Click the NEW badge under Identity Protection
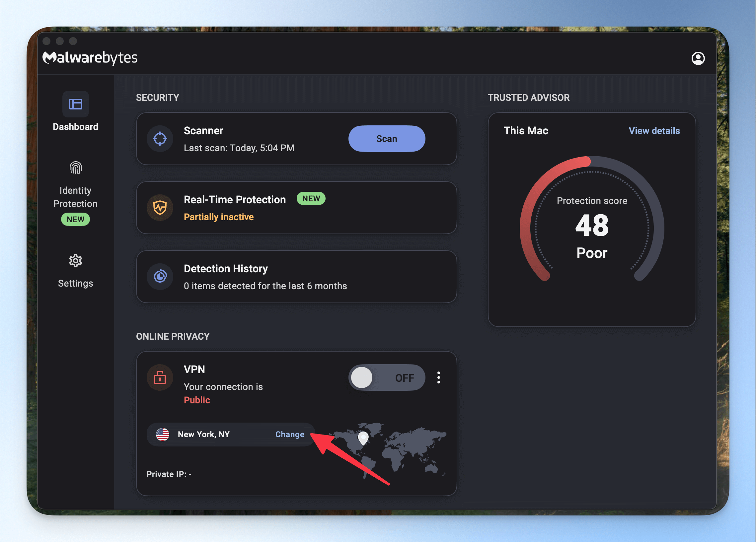Viewport: 756px width, 542px height. pos(76,219)
